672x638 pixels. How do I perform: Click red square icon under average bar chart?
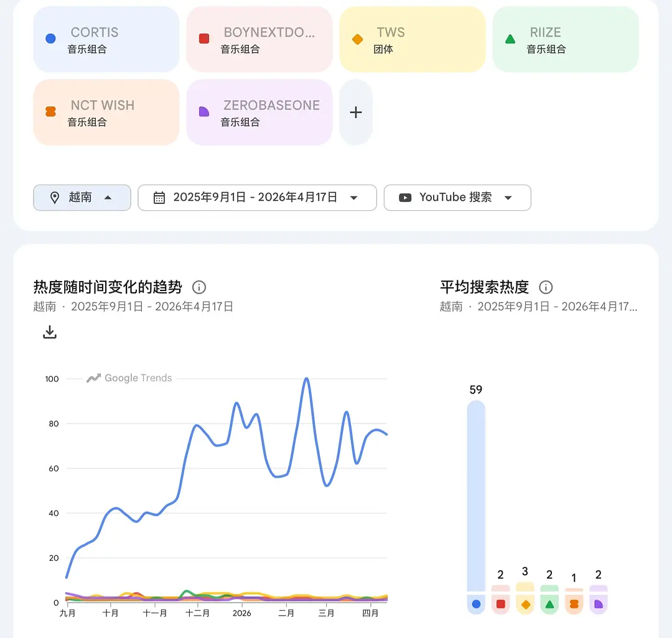point(500,604)
